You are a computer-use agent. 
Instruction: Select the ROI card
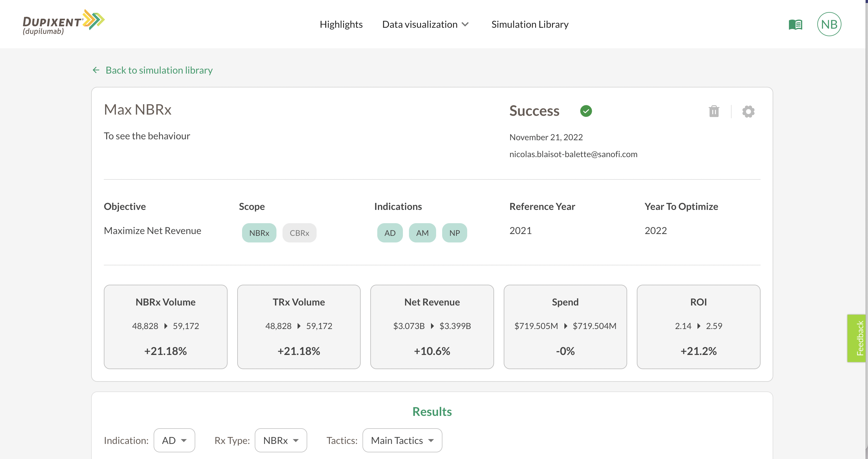tap(698, 327)
